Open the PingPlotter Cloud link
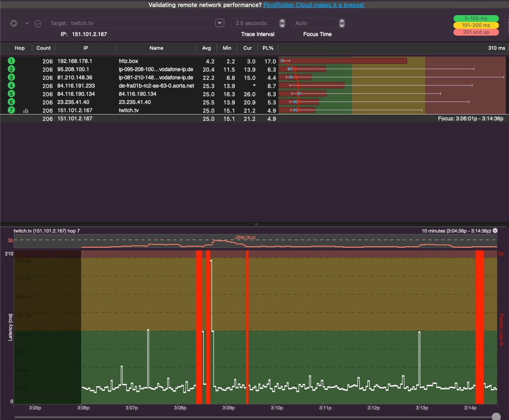 point(313,5)
